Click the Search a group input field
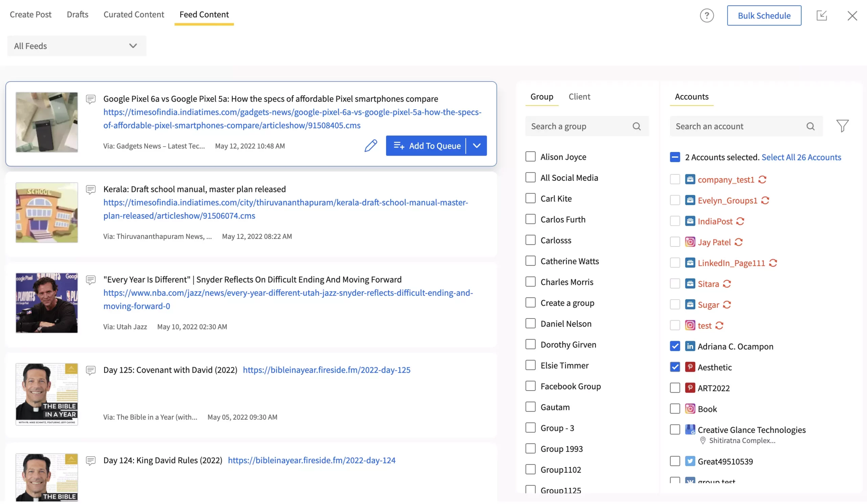 (587, 126)
